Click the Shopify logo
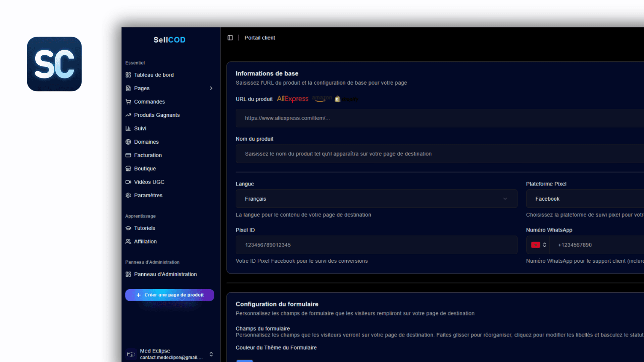 pos(347,99)
